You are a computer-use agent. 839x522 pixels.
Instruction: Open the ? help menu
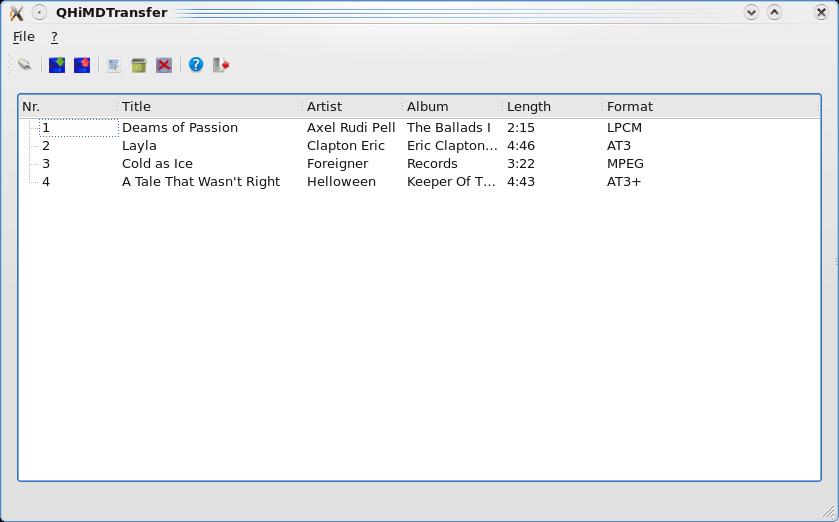pos(54,36)
